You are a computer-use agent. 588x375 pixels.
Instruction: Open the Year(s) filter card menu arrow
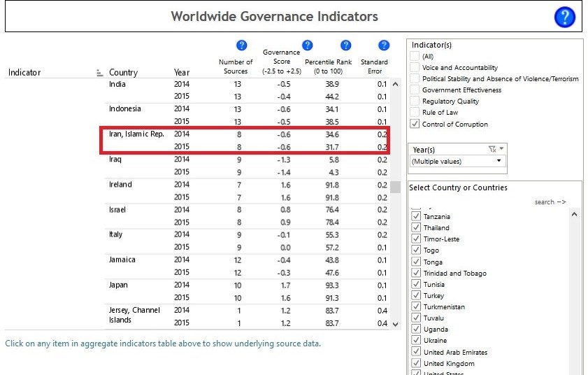502,149
